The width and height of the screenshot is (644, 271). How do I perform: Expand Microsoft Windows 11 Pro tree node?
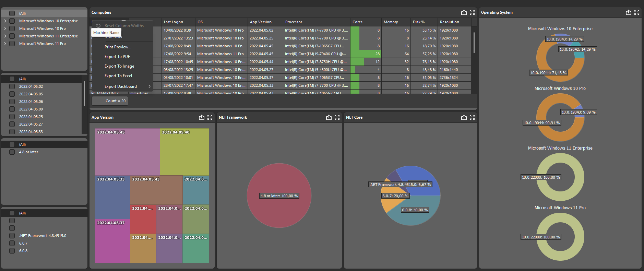point(5,44)
